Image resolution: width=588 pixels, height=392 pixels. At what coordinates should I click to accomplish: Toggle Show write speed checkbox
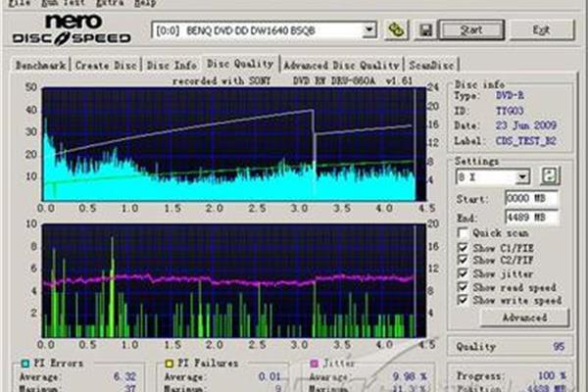(464, 300)
